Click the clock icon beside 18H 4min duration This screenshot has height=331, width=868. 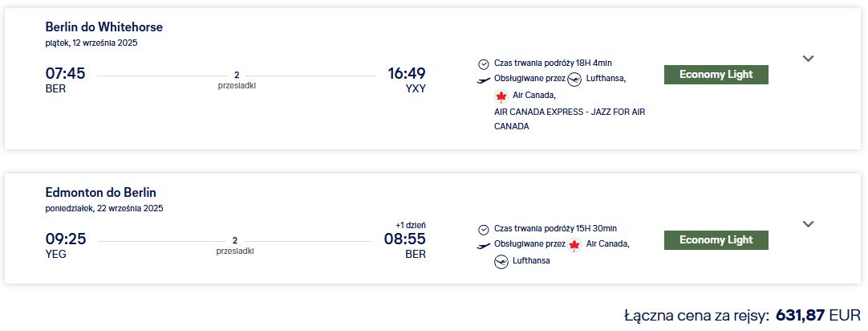483,63
